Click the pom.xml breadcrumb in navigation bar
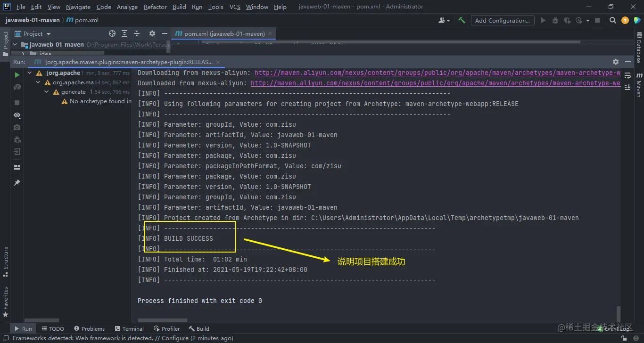Image resolution: width=644 pixels, height=343 pixels. (83, 20)
